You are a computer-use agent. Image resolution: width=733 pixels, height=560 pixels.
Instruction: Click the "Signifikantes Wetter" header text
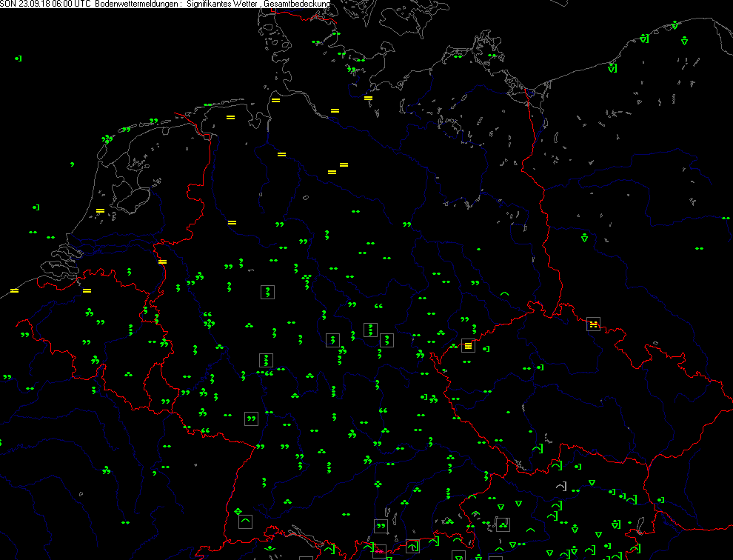pyautogui.click(x=221, y=4)
